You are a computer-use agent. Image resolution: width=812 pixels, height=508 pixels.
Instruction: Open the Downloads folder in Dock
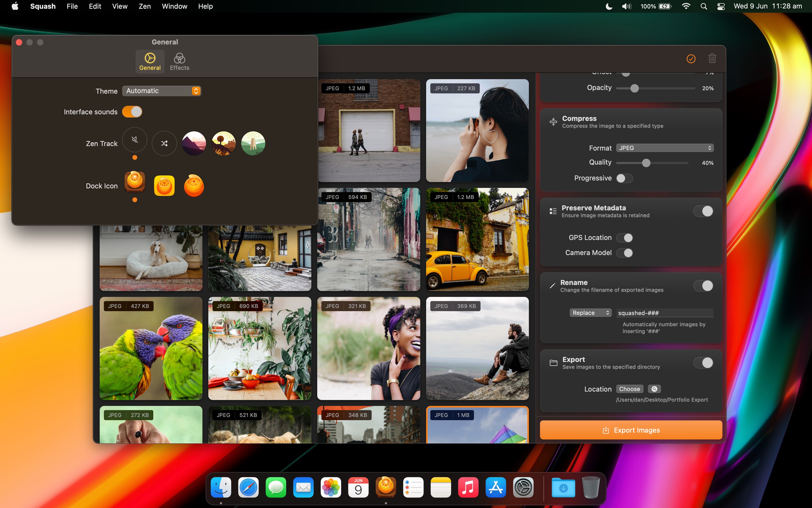563,487
